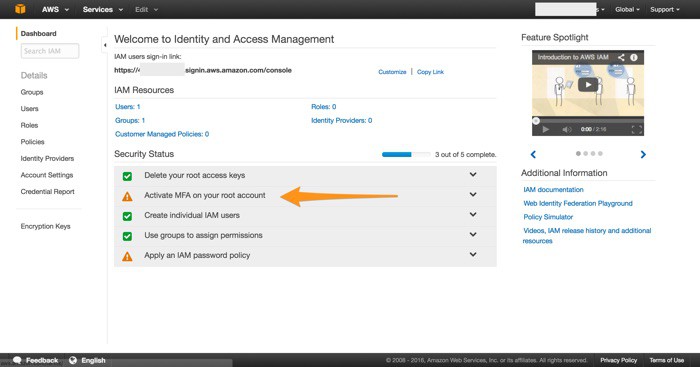Screen dimensions: 700x367
Task: Collapse the sidebar with the arrow handle
Action: point(105,45)
